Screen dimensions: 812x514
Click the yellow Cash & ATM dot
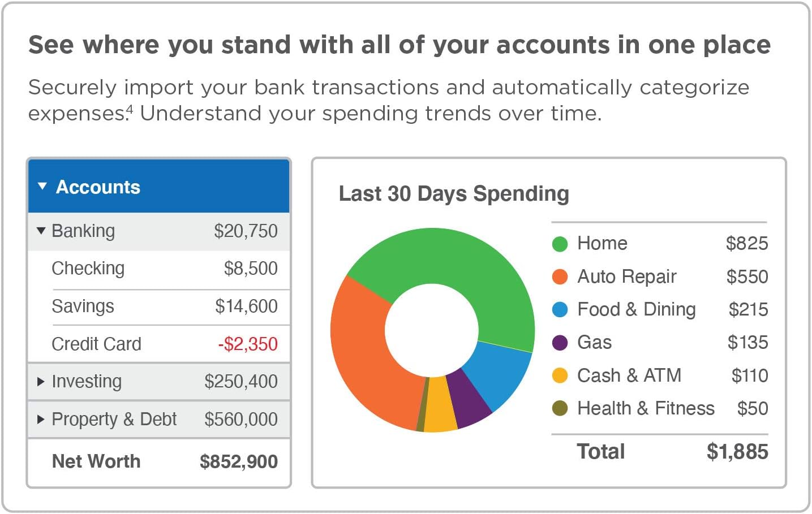(560, 375)
